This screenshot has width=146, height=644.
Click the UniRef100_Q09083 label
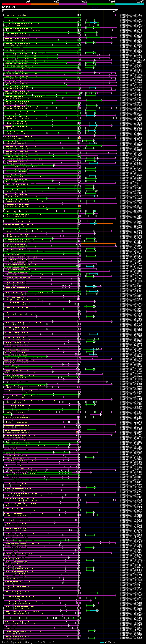coord(131,87)
